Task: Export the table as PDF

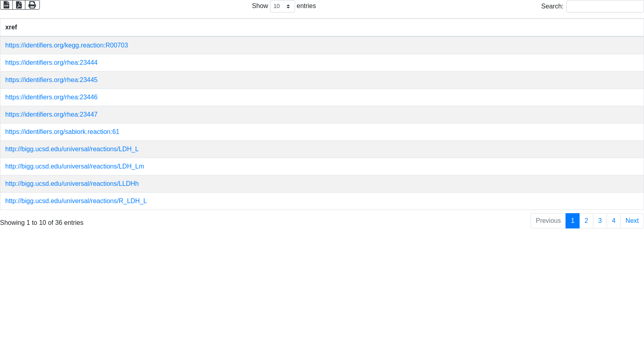Action: pyautogui.click(x=19, y=5)
